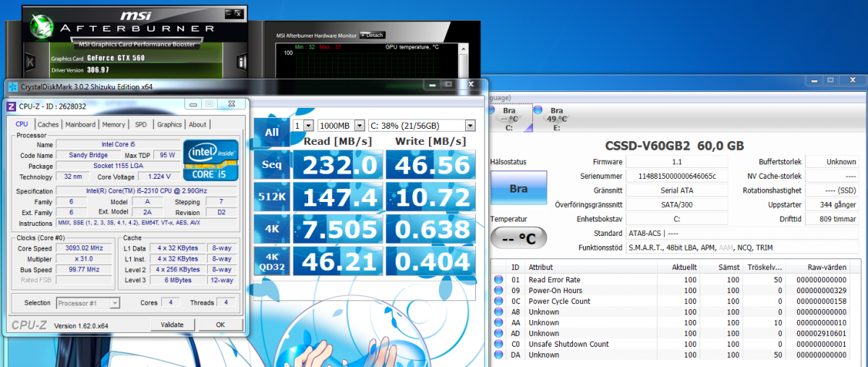The width and height of the screenshot is (868, 367).
Task: Click status orb for the AD Unknown row
Action: click(498, 334)
